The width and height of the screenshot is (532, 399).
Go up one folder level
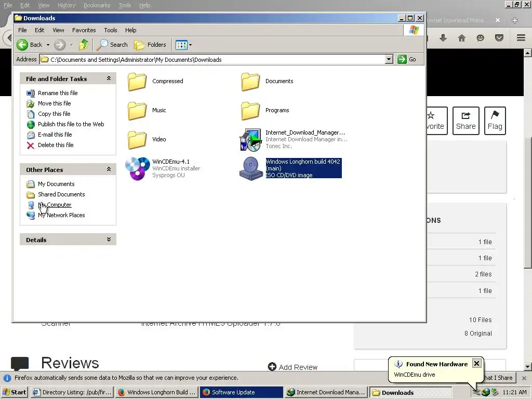tap(84, 45)
